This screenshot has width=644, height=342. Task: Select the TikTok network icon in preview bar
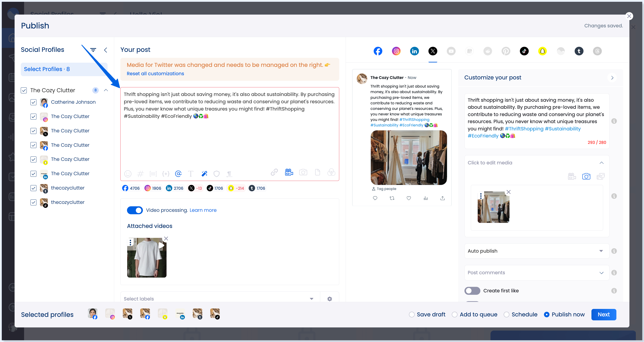[x=524, y=51]
